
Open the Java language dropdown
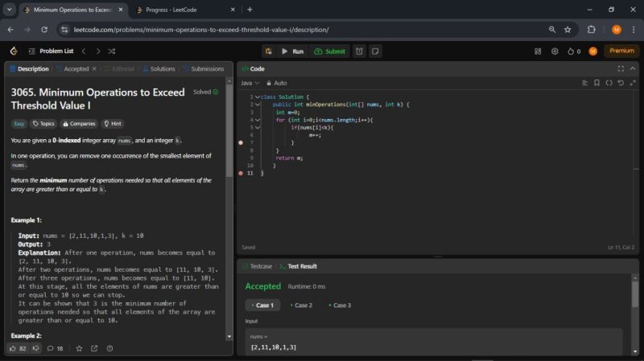(x=250, y=83)
